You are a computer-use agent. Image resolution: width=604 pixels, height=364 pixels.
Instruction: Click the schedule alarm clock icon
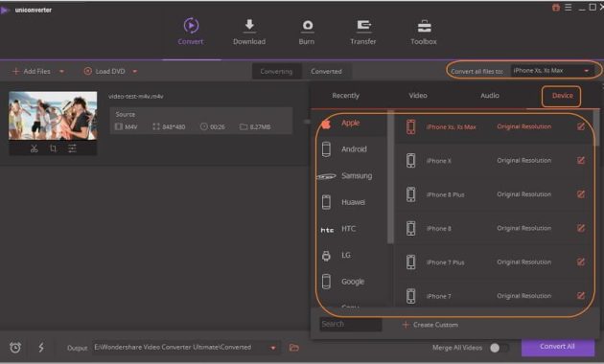click(15, 348)
